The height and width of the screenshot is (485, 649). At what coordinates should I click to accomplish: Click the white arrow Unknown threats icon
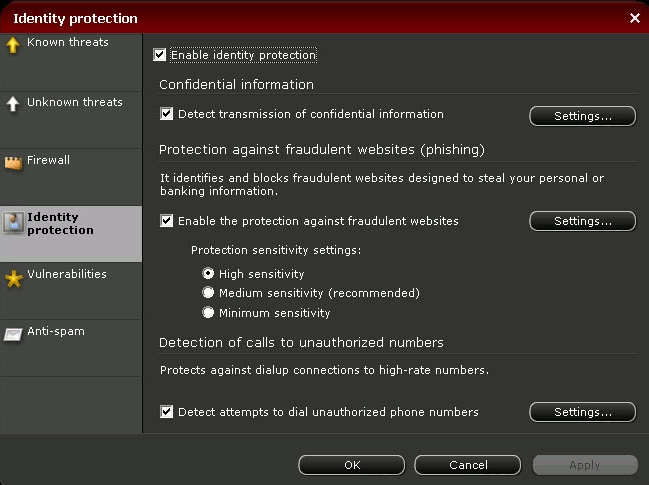13,104
